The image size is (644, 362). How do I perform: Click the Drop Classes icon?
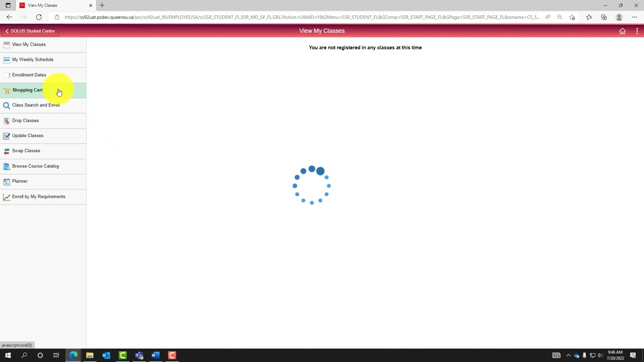point(7,121)
